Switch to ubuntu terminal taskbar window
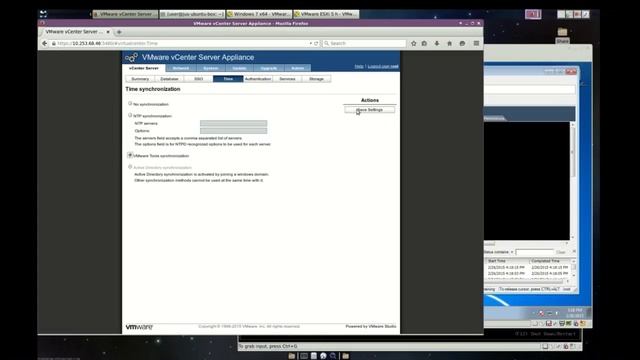This screenshot has height=360, width=640. pyautogui.click(x=192, y=14)
